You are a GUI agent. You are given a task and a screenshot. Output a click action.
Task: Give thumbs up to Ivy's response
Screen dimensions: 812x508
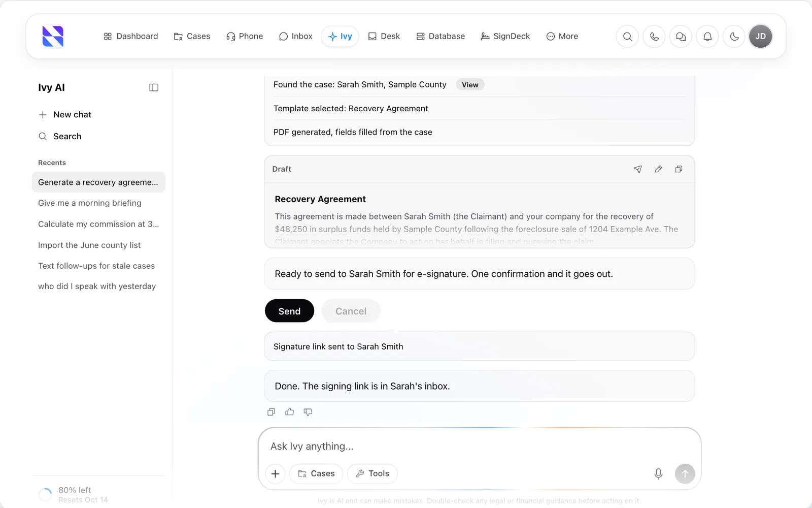(x=289, y=412)
